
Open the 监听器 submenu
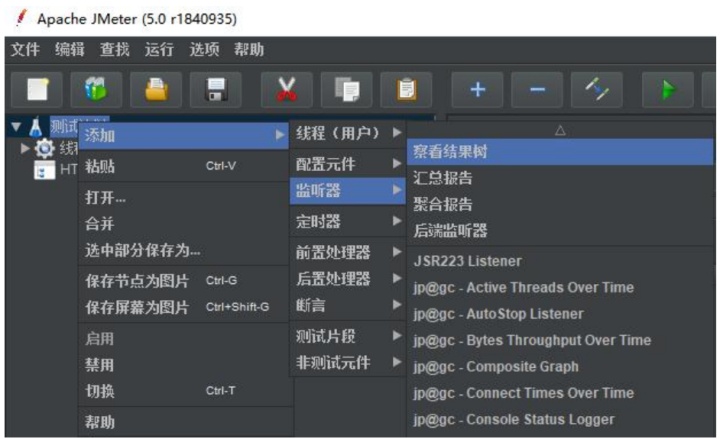pyautogui.click(x=348, y=191)
